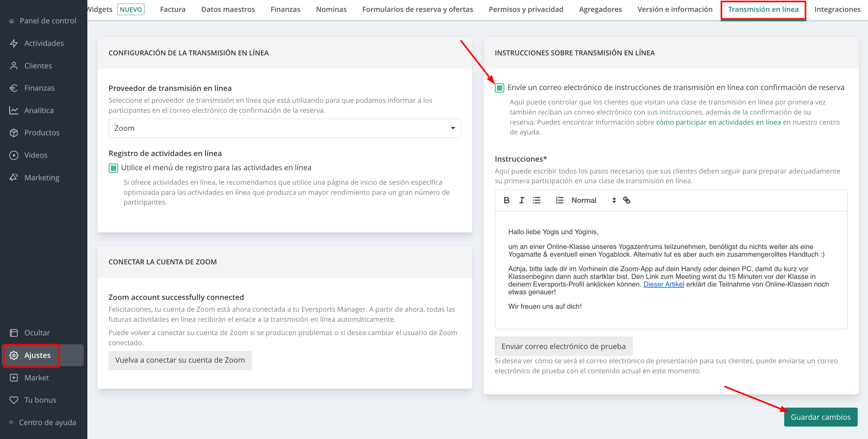
Task: Click the Clientes person icon
Action: coord(14,66)
